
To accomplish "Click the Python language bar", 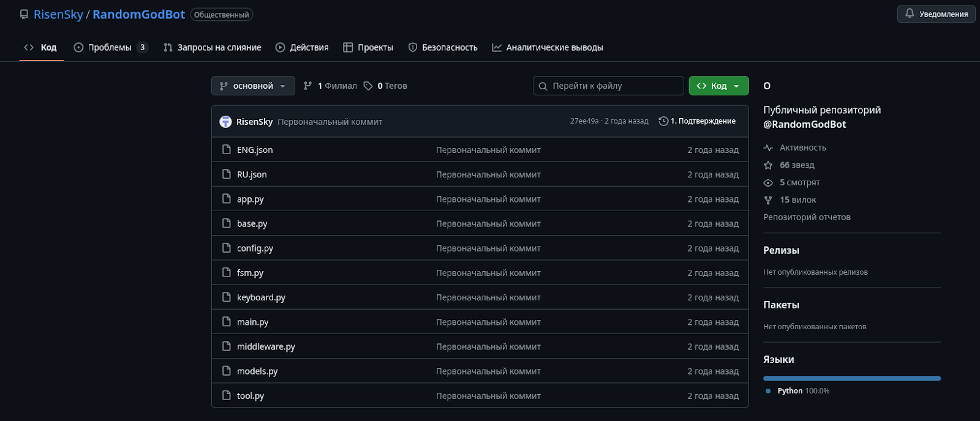I will (x=852, y=379).
